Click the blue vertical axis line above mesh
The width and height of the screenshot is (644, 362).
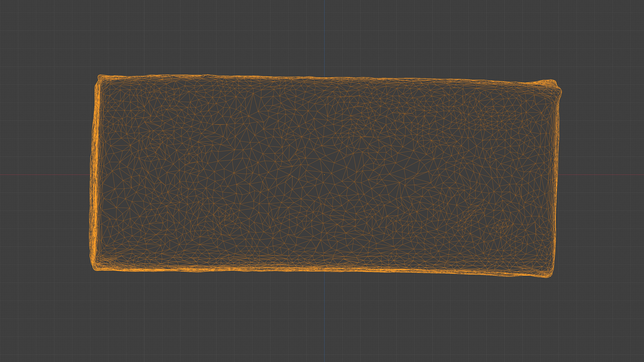pyautogui.click(x=325, y=38)
